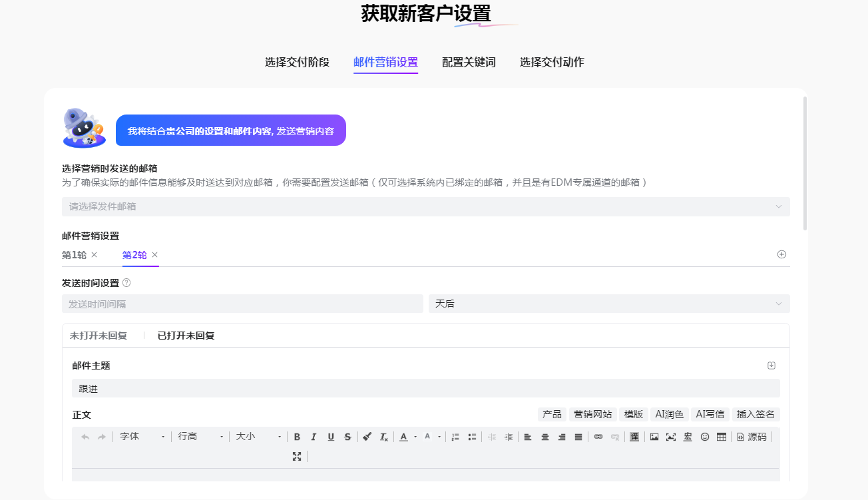Image resolution: width=868 pixels, height=500 pixels.
Task: Click the 发送时间间隔 input field
Action: click(x=242, y=304)
